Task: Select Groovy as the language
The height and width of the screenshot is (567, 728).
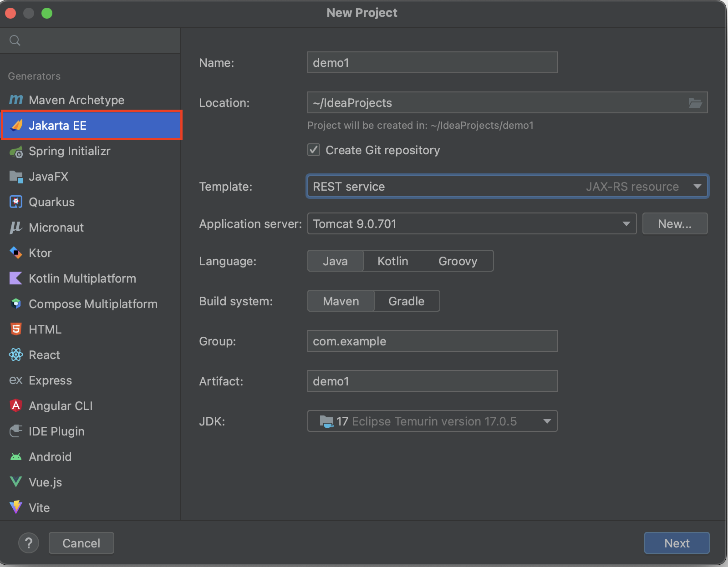Action: tap(458, 261)
